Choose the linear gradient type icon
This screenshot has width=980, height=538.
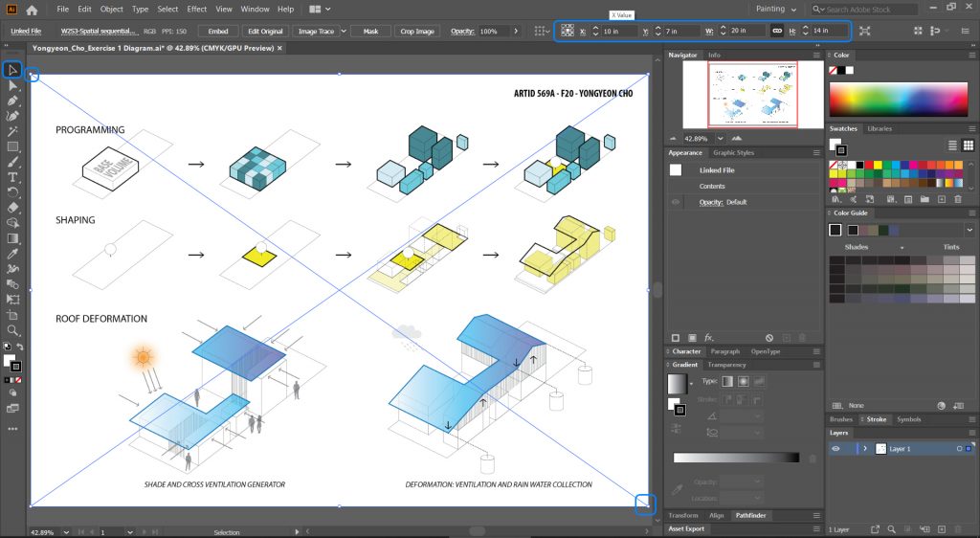(726, 381)
